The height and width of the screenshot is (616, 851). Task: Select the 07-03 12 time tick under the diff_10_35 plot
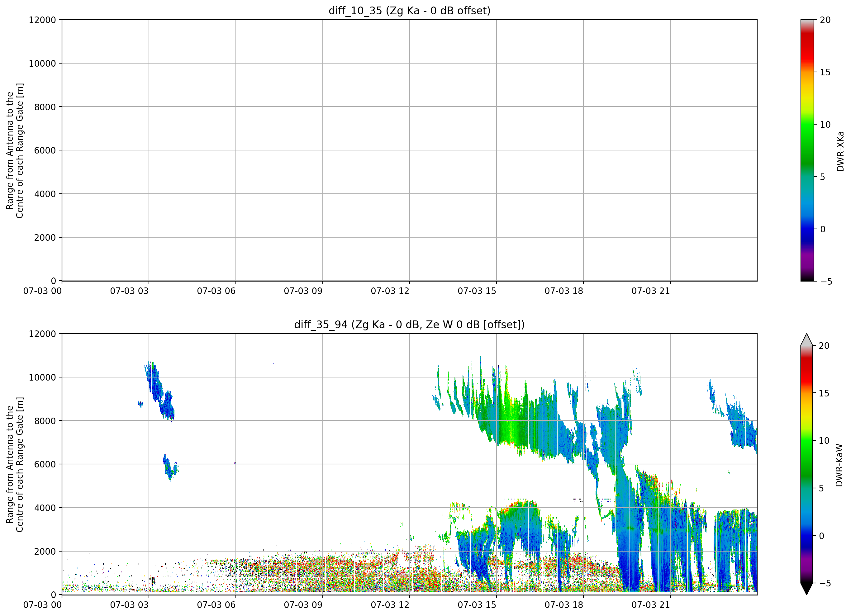pyautogui.click(x=390, y=291)
